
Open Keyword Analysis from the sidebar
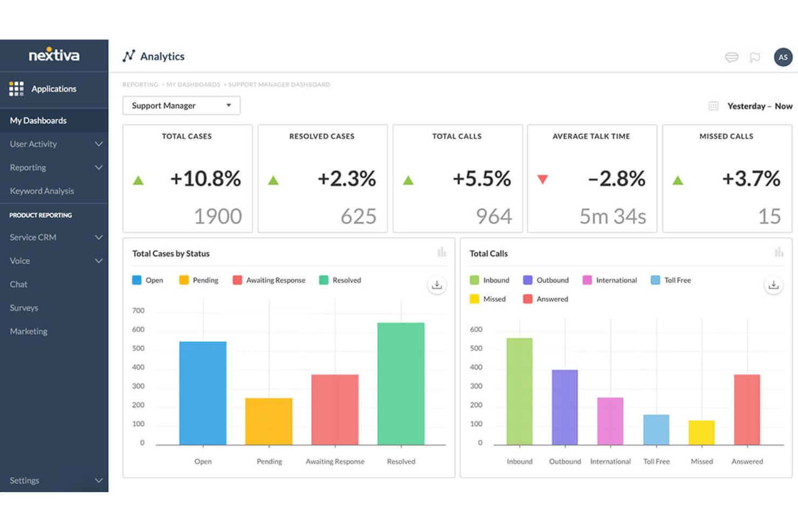[x=42, y=190]
